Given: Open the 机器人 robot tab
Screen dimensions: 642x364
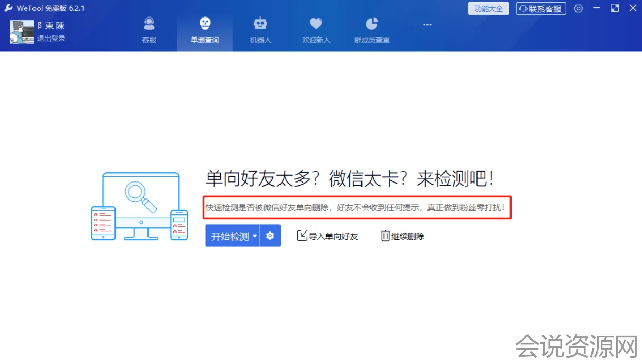Looking at the screenshot, I should pos(260,30).
